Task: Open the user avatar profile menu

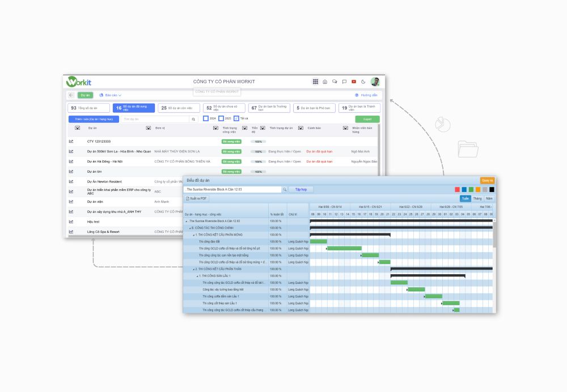Action: [x=375, y=82]
